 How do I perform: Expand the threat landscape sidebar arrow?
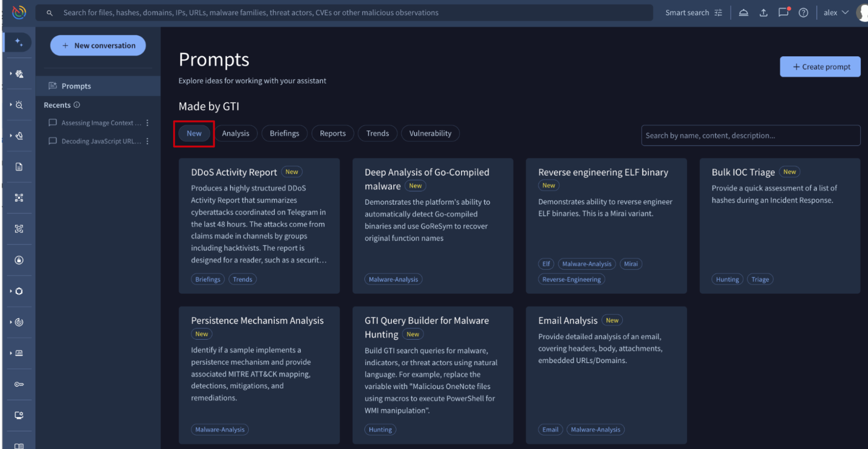10,74
